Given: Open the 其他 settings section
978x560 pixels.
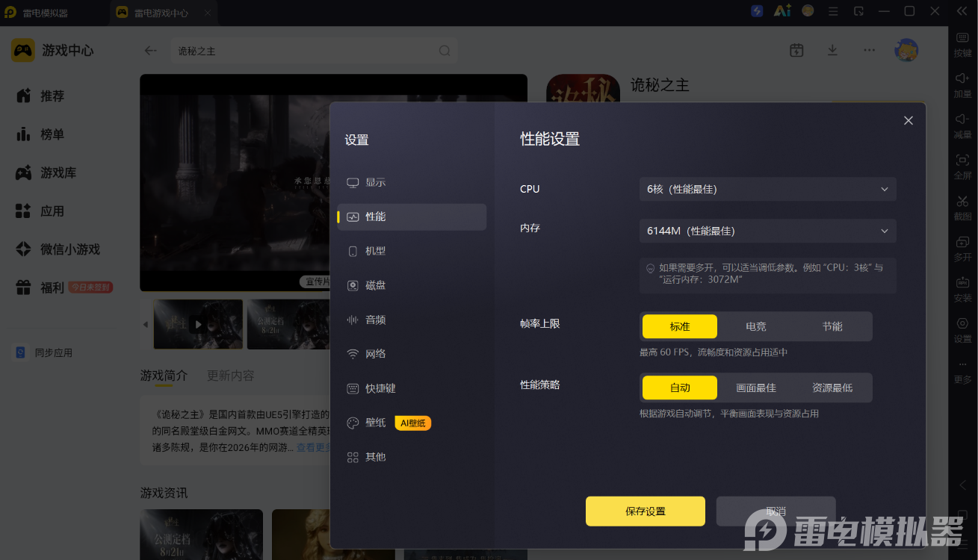Looking at the screenshot, I should click(412, 457).
